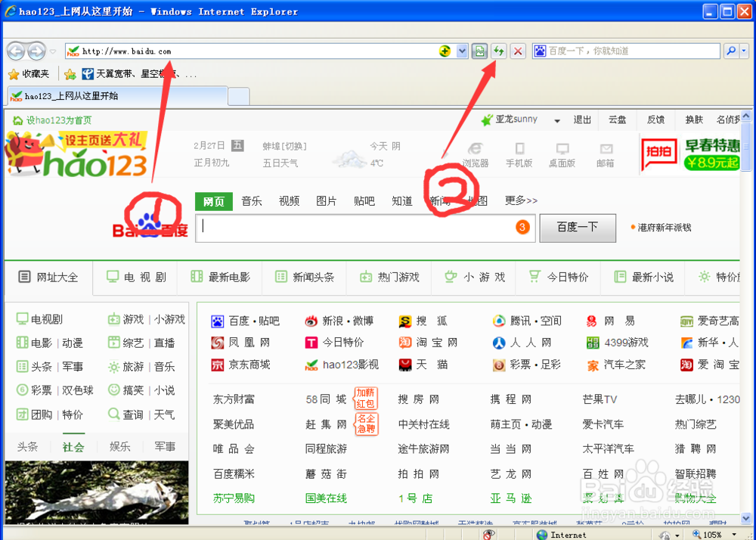Click 蚌埠[切换] to switch city

pyautogui.click(x=284, y=146)
